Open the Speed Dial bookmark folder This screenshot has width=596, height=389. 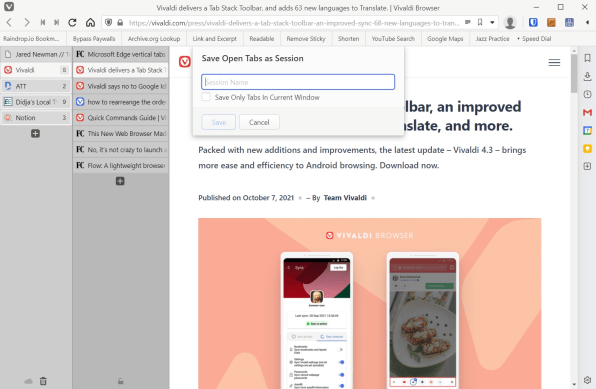coord(534,38)
